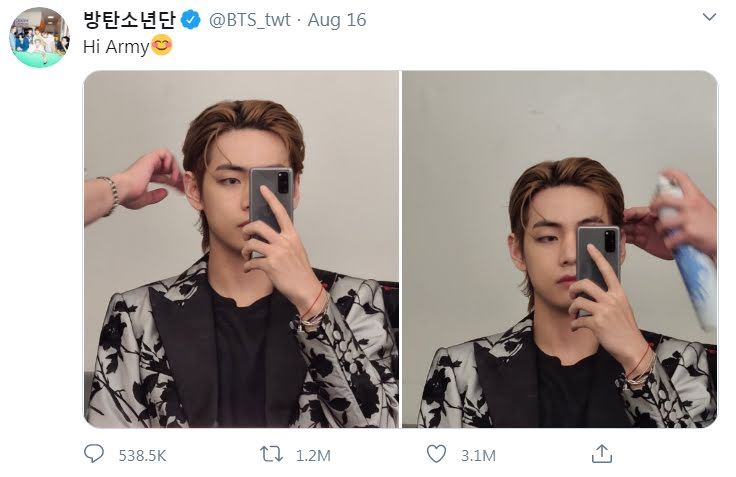Image resolution: width=736 pixels, height=477 pixels.
Task: Click the 538.5K reply count
Action: [x=142, y=456]
